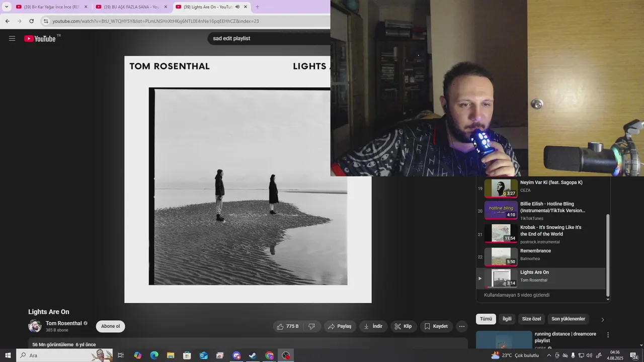Open File Explorer from taskbar
Screen dimensions: 644x362
pyautogui.click(x=171, y=355)
